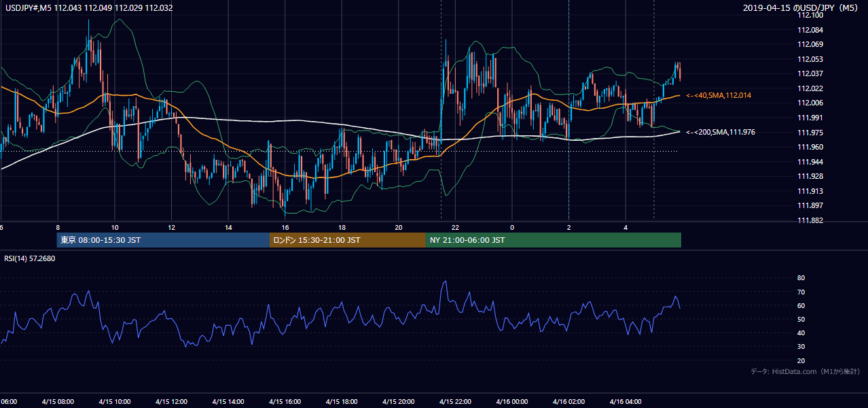
Task: Click the 4/15 20:00 bottom time label
Action: click(399, 402)
